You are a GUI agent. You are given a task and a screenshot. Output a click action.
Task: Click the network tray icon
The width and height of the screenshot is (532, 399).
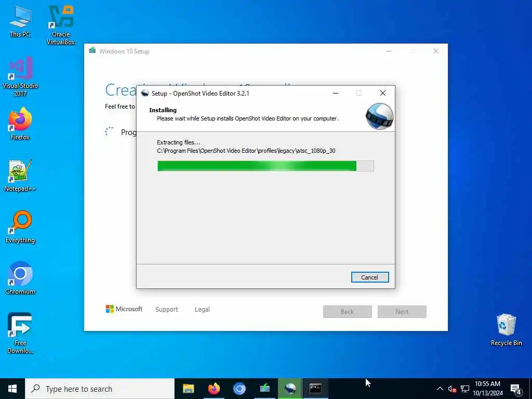(465, 389)
